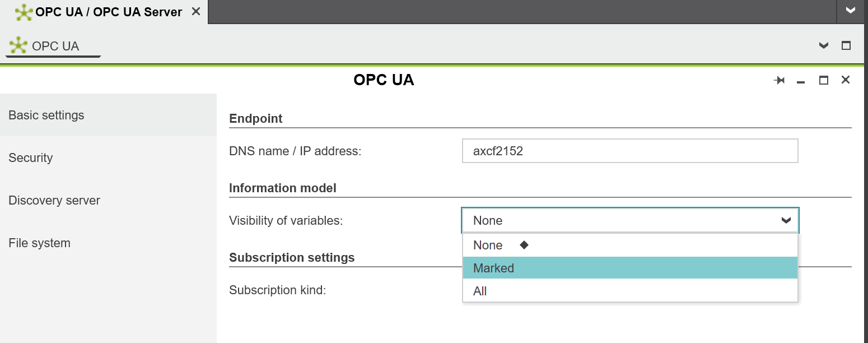Close the OPC UA / OPC UA Server tab
Viewport: 868px width, 343px height.
click(x=196, y=11)
